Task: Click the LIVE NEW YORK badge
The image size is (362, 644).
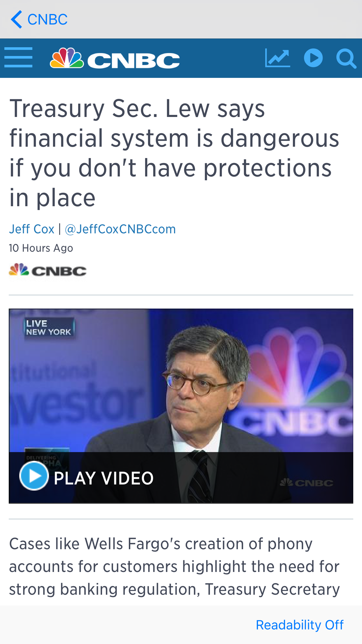Action: coord(49,328)
